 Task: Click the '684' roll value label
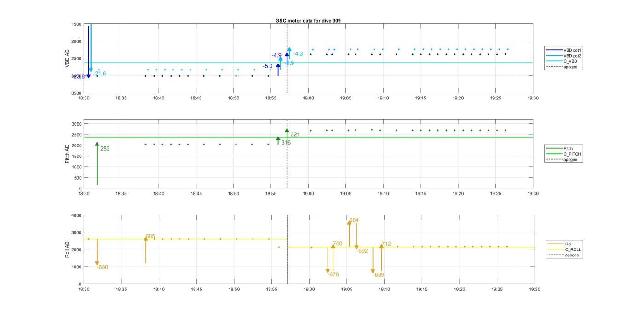point(354,220)
